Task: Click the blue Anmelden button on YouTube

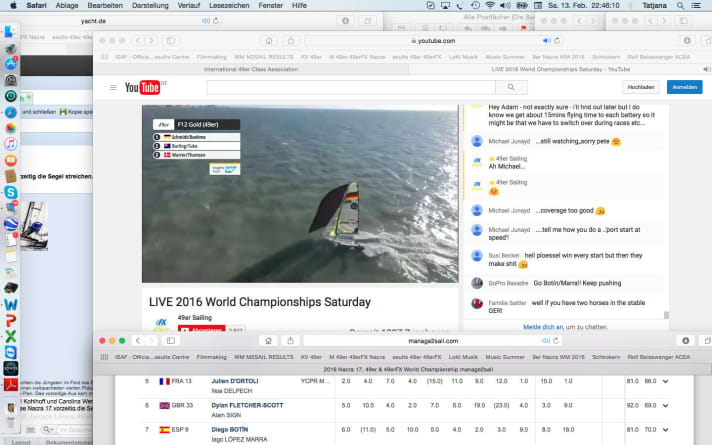Action: pyautogui.click(x=684, y=87)
